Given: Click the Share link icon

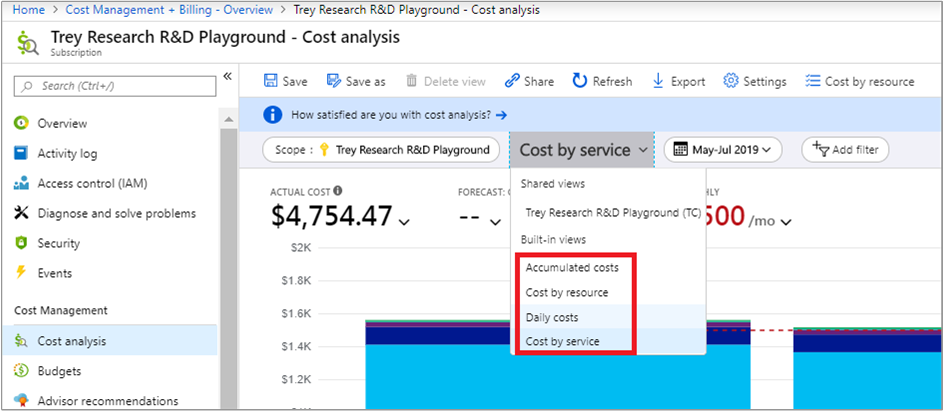Looking at the screenshot, I should click(x=512, y=82).
